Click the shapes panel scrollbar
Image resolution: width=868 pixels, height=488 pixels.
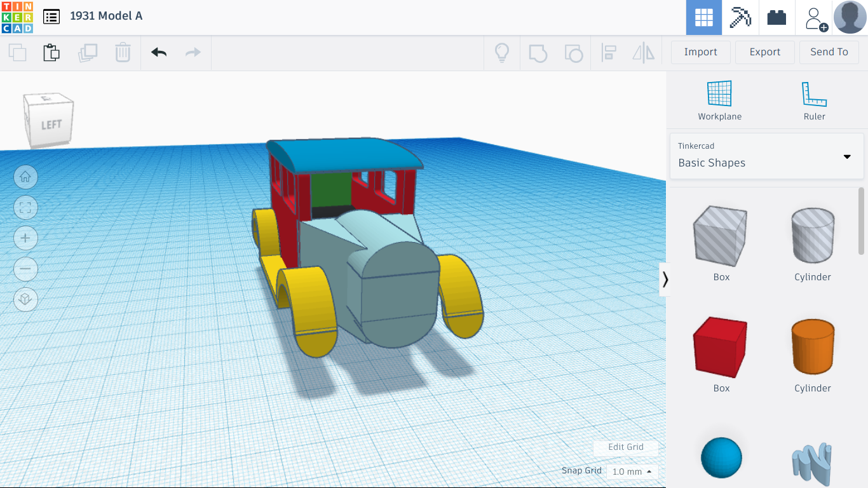pos(861,220)
